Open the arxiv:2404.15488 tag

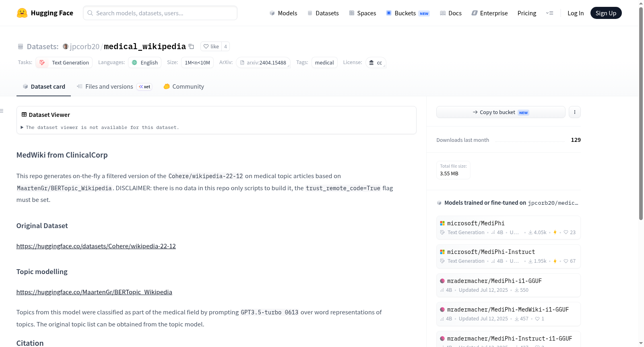263,62
